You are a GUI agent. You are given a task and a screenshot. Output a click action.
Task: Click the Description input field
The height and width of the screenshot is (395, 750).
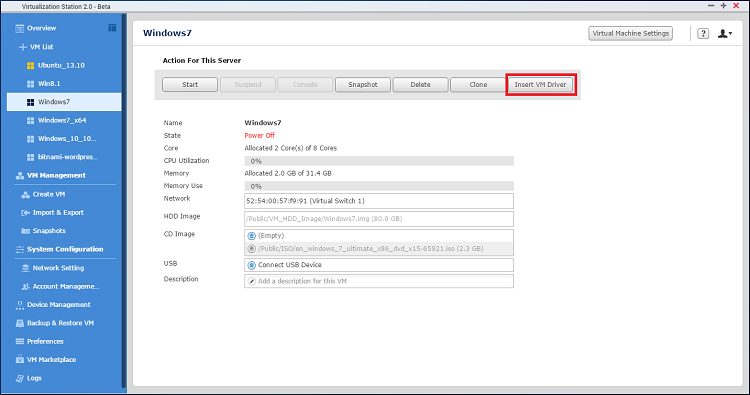(379, 281)
